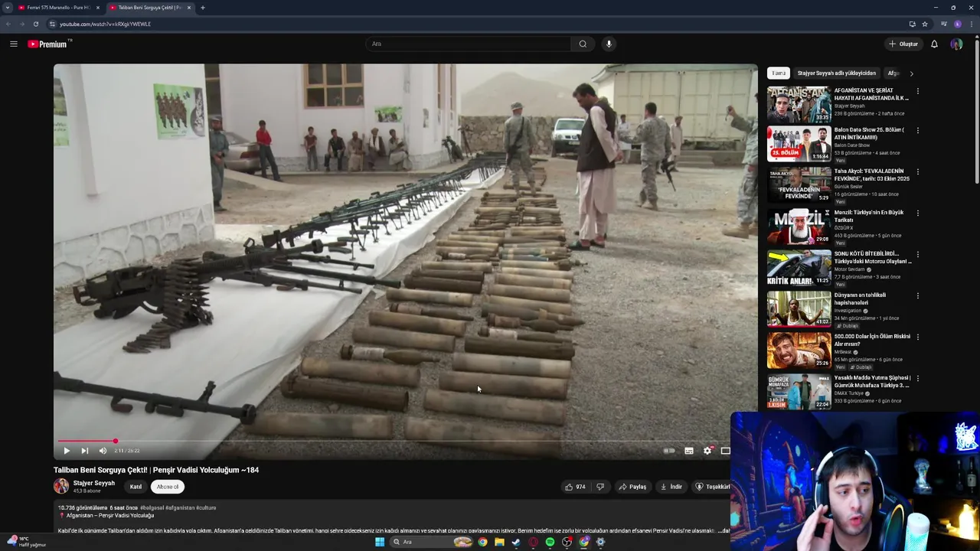Toggle the autoplay switch in player
This screenshot has height=551, width=980.
[x=669, y=451]
